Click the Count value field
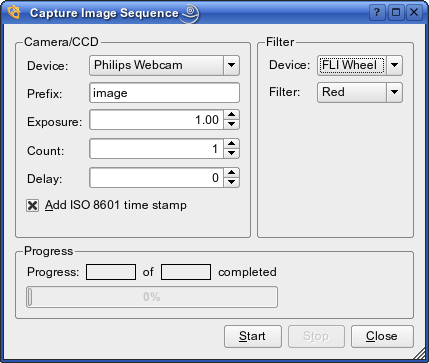This screenshot has height=363, width=429. (157, 149)
